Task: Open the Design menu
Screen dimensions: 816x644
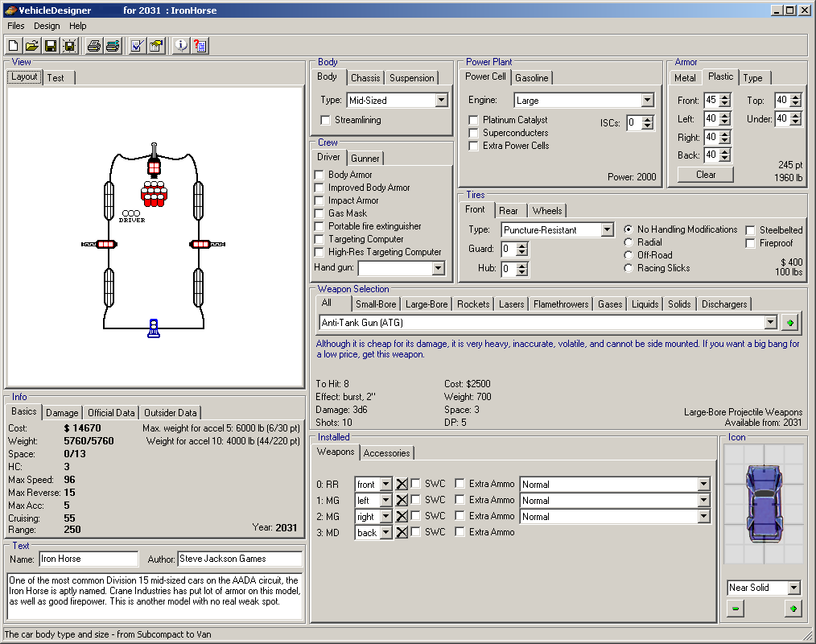Action: click(47, 25)
